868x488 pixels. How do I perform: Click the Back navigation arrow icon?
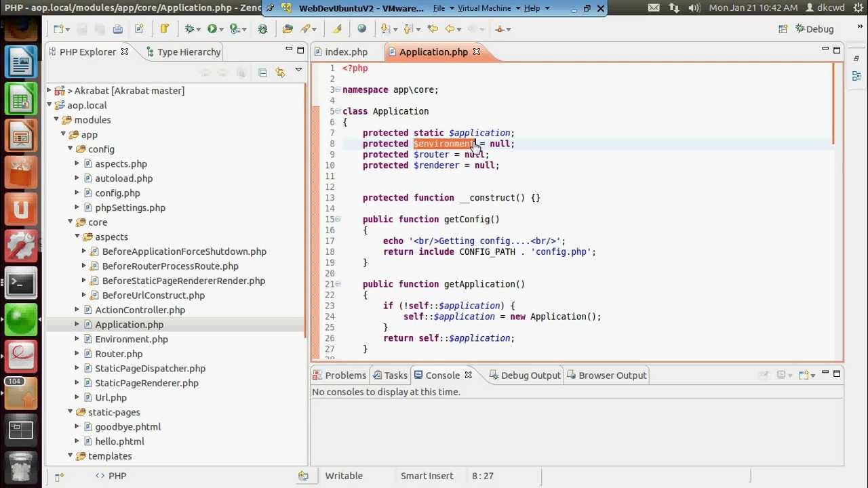tap(450, 29)
